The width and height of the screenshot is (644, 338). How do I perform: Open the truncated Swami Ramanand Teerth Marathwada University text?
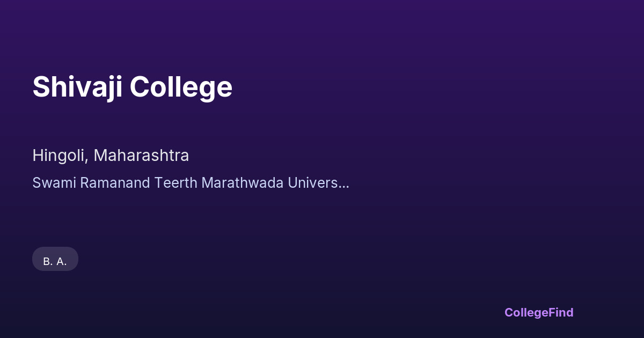coord(191,183)
